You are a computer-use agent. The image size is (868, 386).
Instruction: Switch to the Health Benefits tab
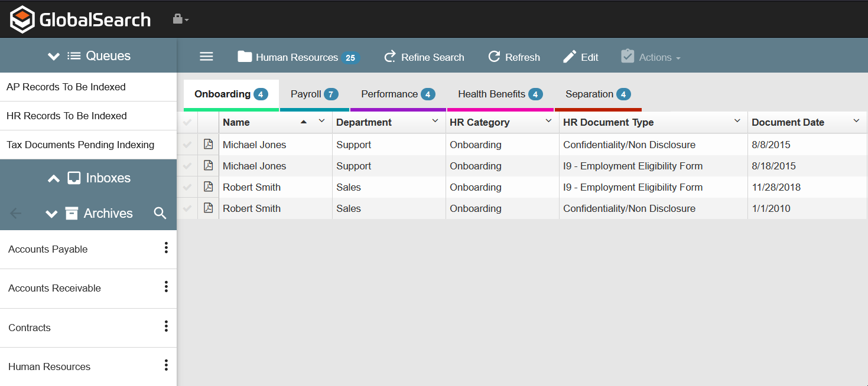(x=499, y=94)
